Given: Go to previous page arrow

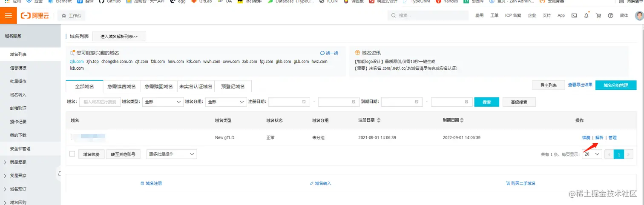Looking at the screenshot, I should pos(609,154).
